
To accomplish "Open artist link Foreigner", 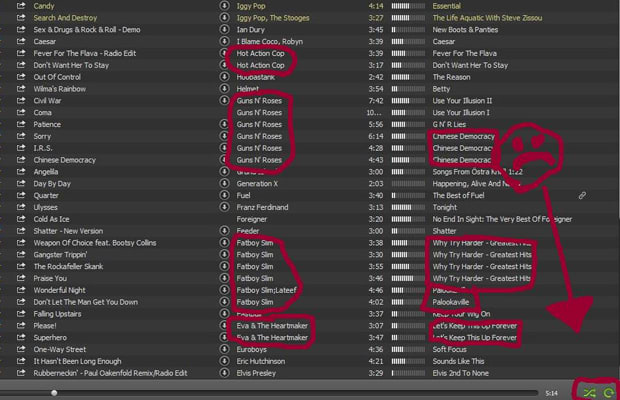I will pyautogui.click(x=251, y=219).
